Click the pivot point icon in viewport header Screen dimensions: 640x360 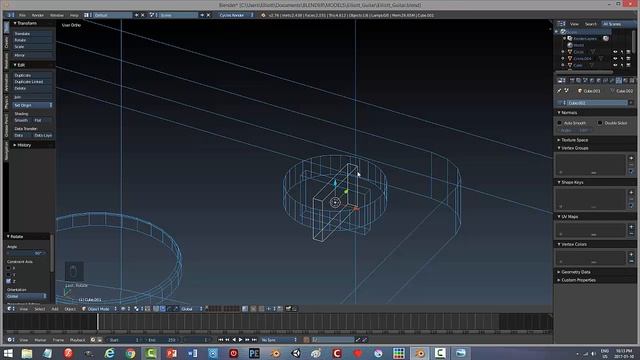(x=138, y=309)
